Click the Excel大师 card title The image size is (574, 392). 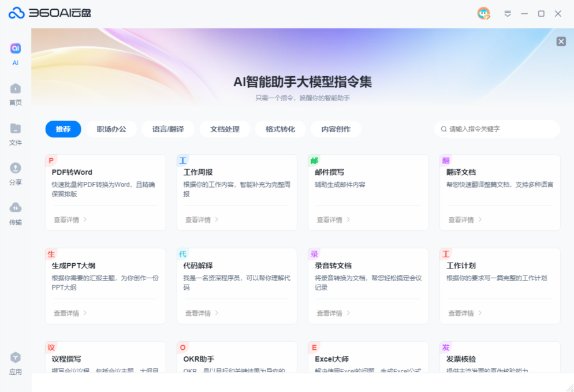tap(331, 359)
